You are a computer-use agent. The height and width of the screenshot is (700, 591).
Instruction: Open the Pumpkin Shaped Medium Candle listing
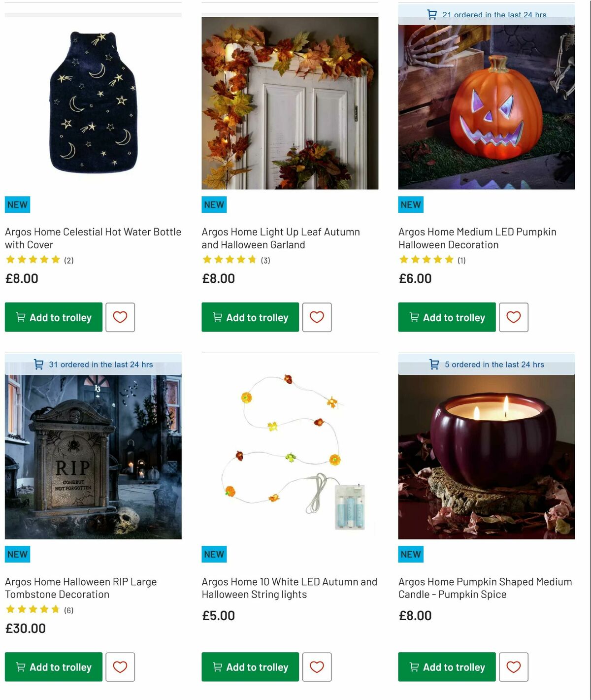click(x=484, y=588)
